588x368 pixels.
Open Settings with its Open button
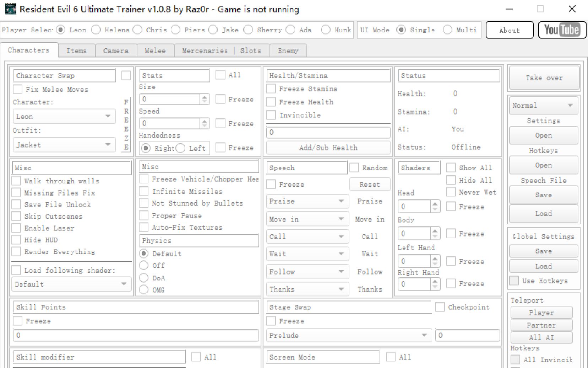544,135
